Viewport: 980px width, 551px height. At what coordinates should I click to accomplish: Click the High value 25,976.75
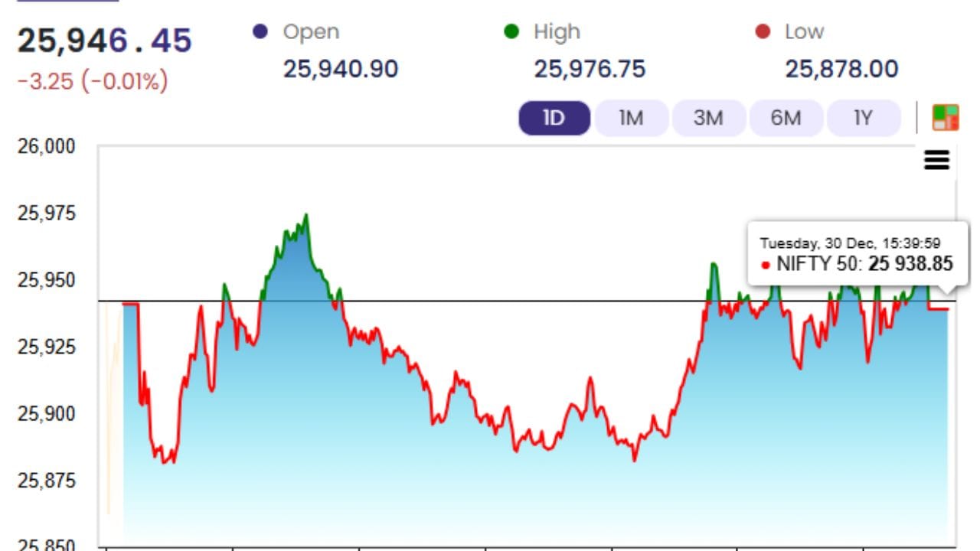tap(590, 70)
